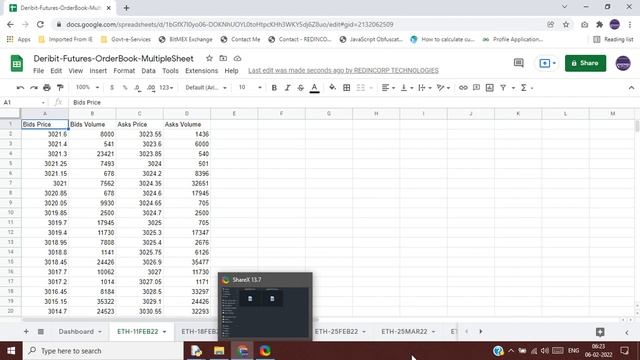
Task: Decrease decimal places
Action: (138, 88)
